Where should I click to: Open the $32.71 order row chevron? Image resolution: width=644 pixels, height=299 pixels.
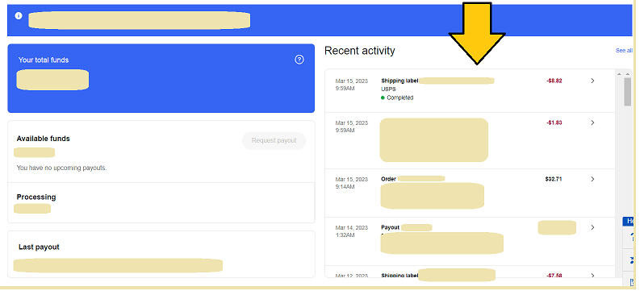(x=592, y=179)
